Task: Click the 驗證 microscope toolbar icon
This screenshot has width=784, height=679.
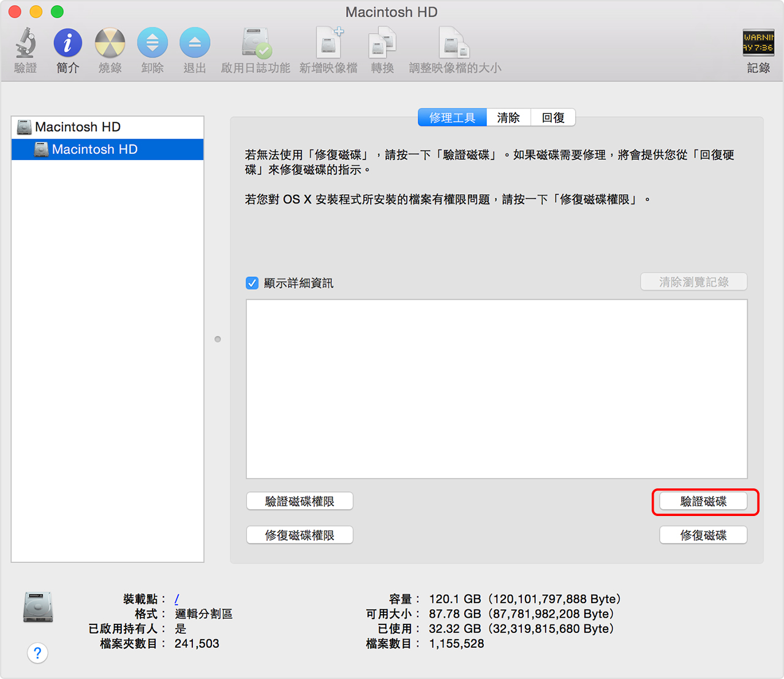Action: click(25, 43)
